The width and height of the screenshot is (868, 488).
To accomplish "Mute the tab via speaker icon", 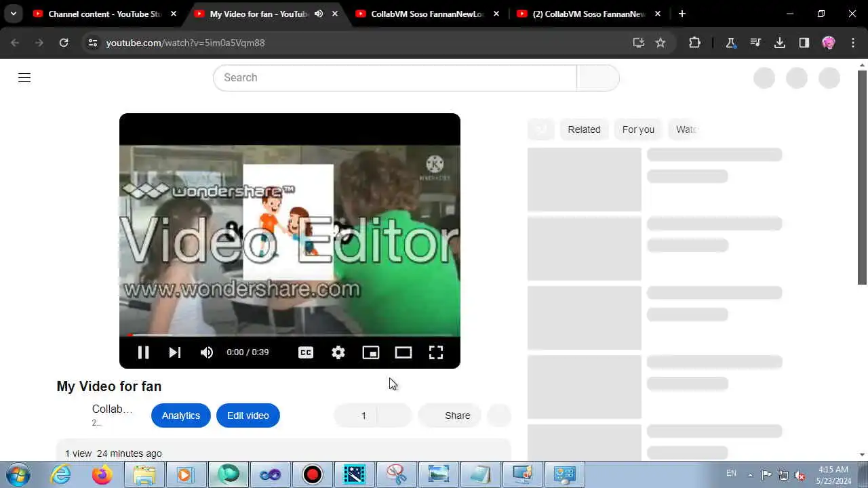I will click(x=319, y=14).
